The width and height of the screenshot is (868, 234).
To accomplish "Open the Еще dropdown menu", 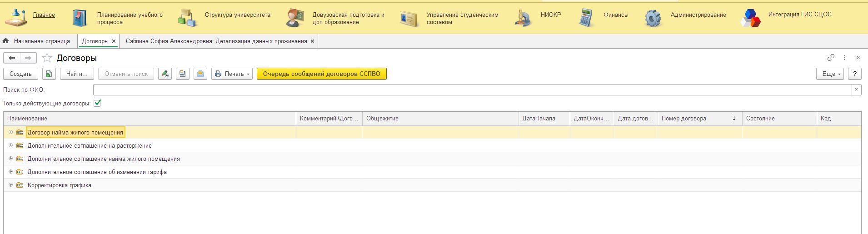I will [830, 74].
